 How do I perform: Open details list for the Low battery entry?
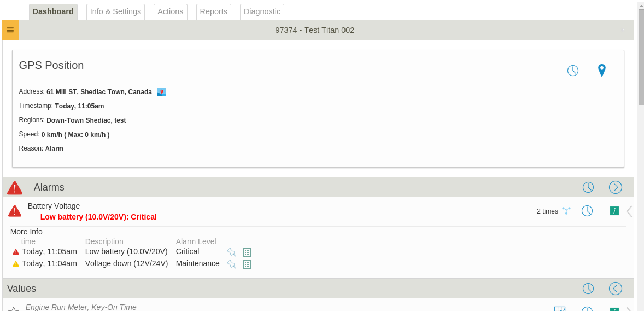tap(247, 252)
